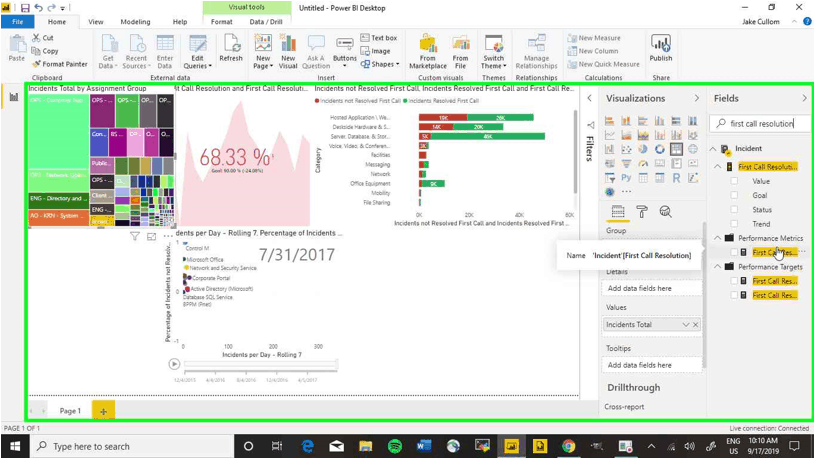Check First Call Res under Performance Metrics
This screenshot has height=459, width=816.
pos(734,252)
